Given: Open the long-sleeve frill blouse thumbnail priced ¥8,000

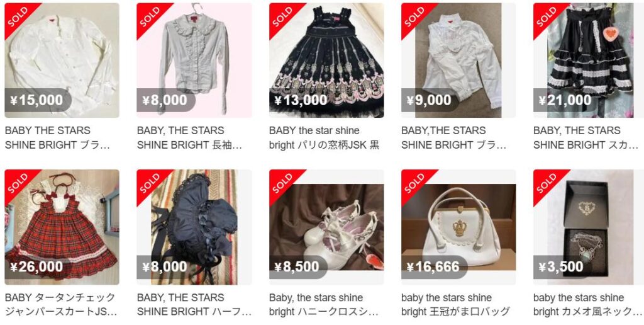Looking at the screenshot, I should coord(194,60).
